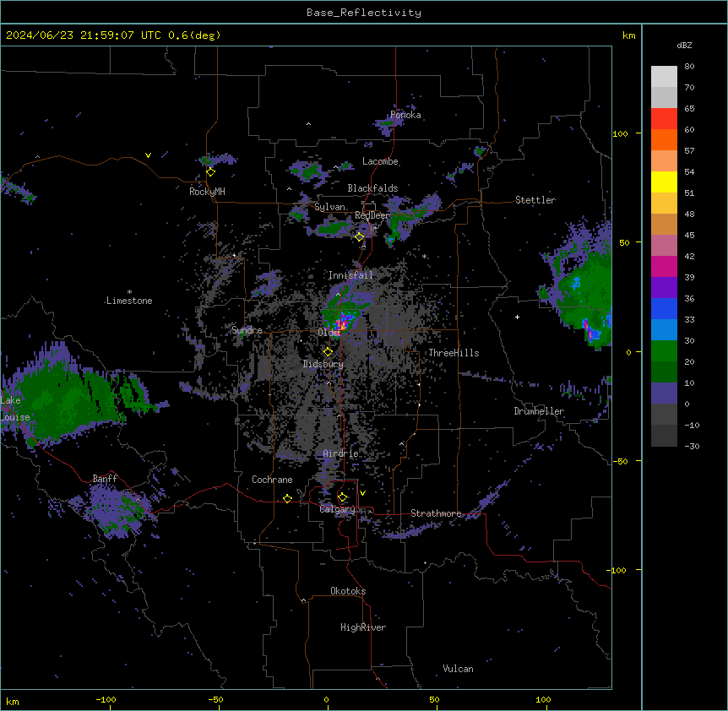This screenshot has height=711, width=728.
Task: Click the yellow V marker northwest of RockyMH
Action: pyautogui.click(x=148, y=155)
